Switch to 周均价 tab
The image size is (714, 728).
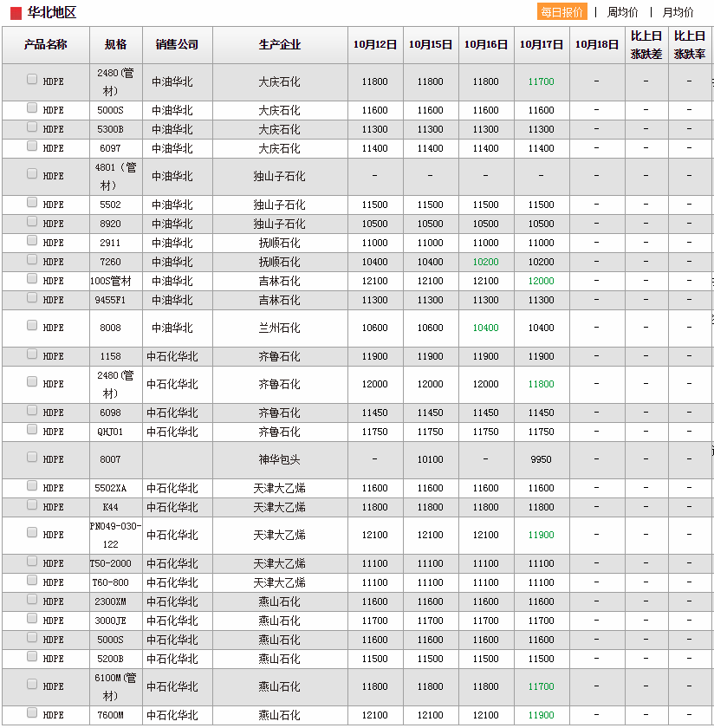[x=622, y=12]
